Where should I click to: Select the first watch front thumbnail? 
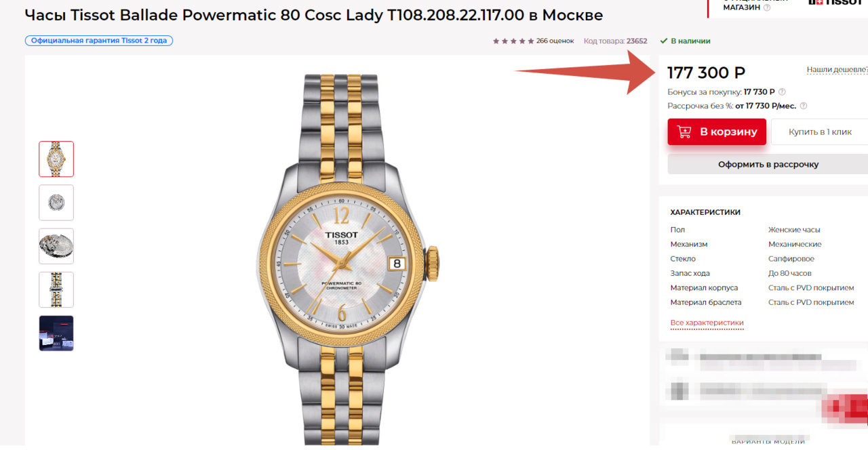56,159
